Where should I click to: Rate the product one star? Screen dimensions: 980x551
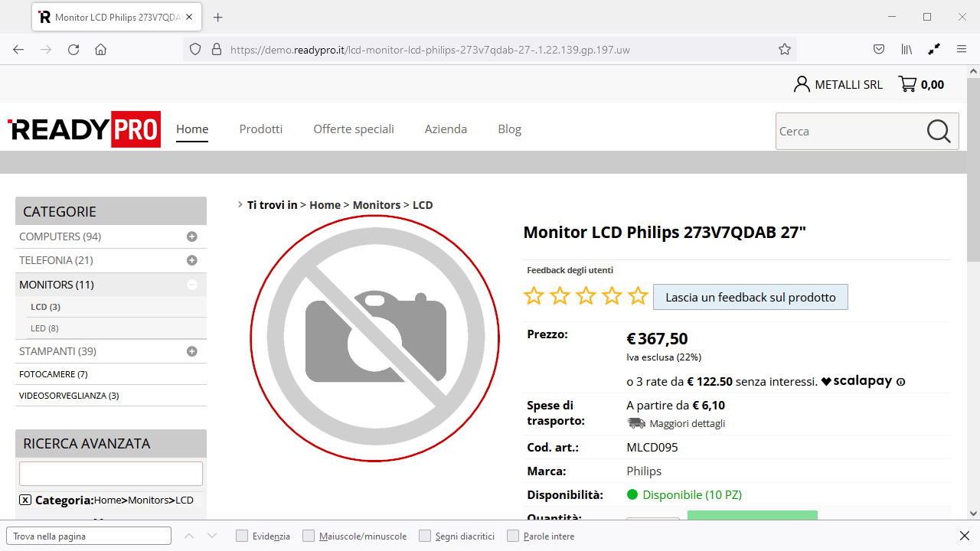click(534, 296)
